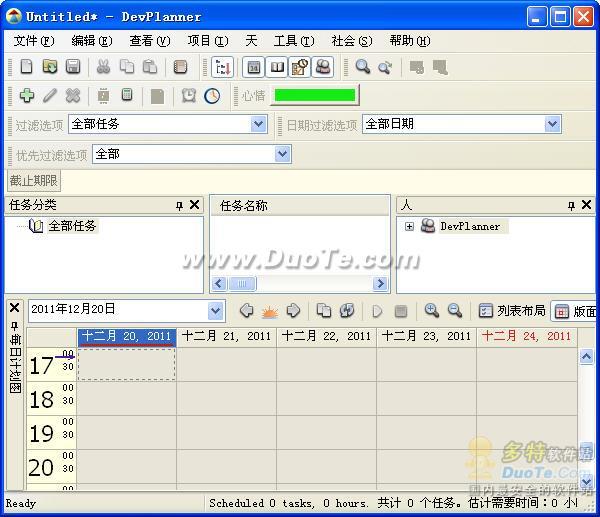
Task: Click the 版面 layout button
Action: click(x=574, y=311)
